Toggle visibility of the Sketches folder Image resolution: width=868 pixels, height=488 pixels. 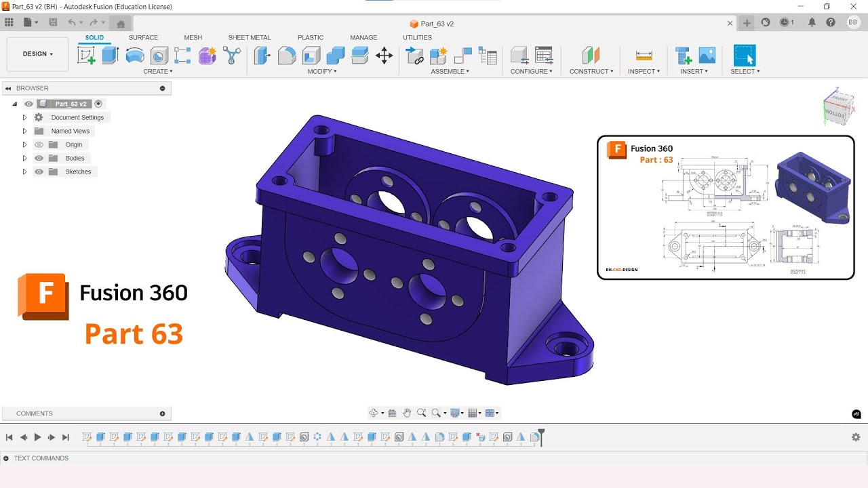pos(39,171)
